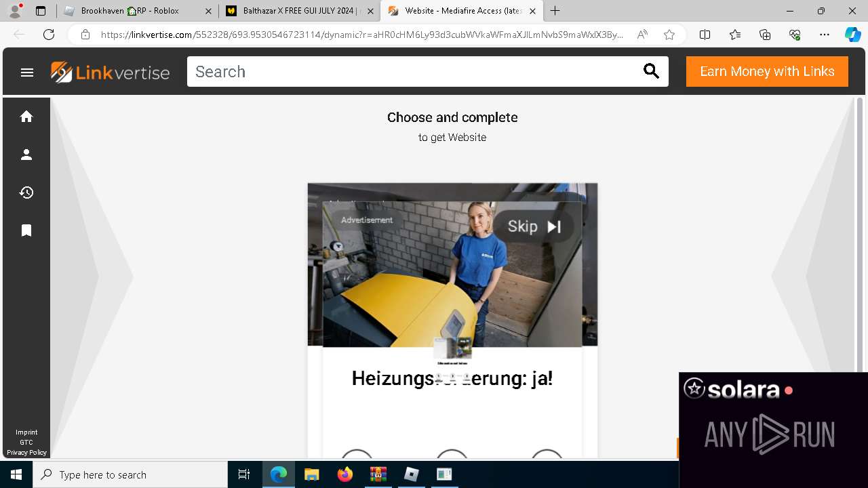The image size is (868, 488).
Task: Open Split screen button
Action: [x=705, y=35]
